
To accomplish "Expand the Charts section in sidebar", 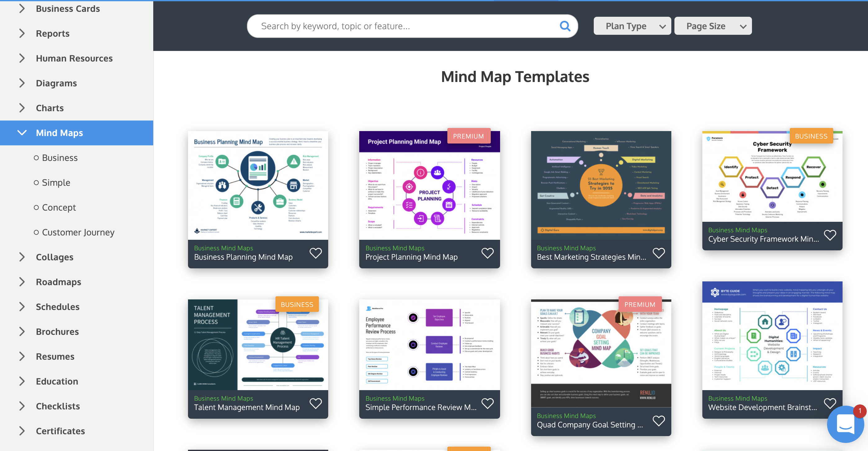I will [x=21, y=107].
